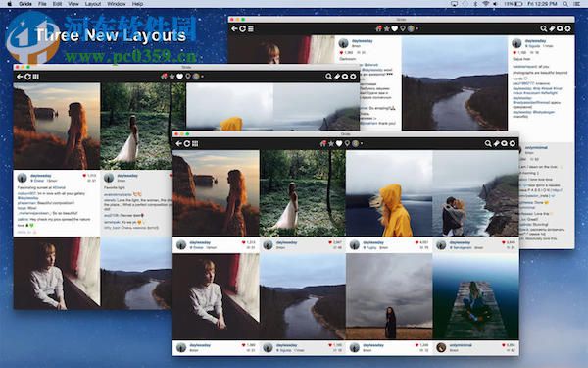Refresh the feed in the left window
Viewport: 588px width, 368px height.
click(27, 77)
